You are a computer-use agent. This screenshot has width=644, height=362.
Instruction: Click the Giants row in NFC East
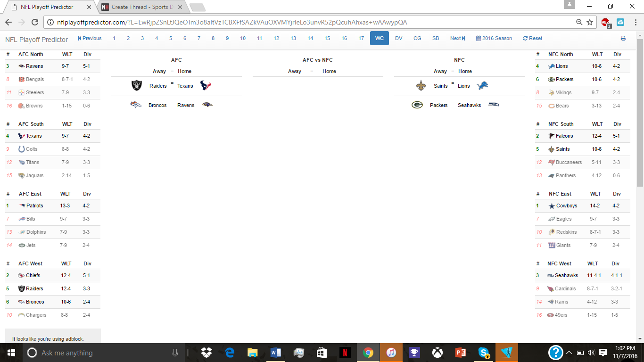(x=583, y=245)
